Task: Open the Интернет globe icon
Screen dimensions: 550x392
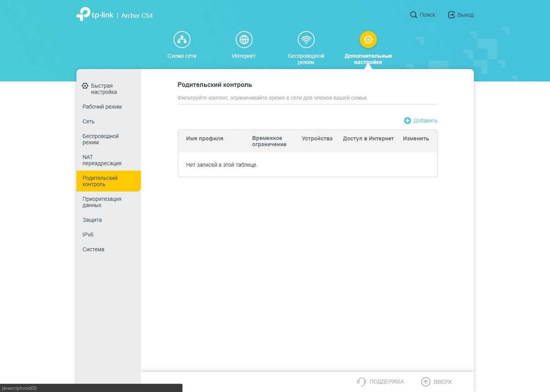Action: tap(244, 40)
